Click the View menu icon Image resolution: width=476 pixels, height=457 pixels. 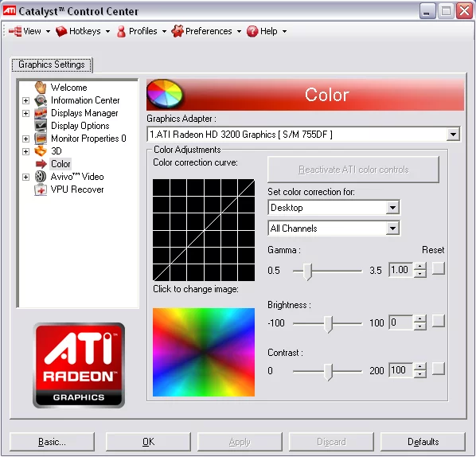click(x=15, y=31)
